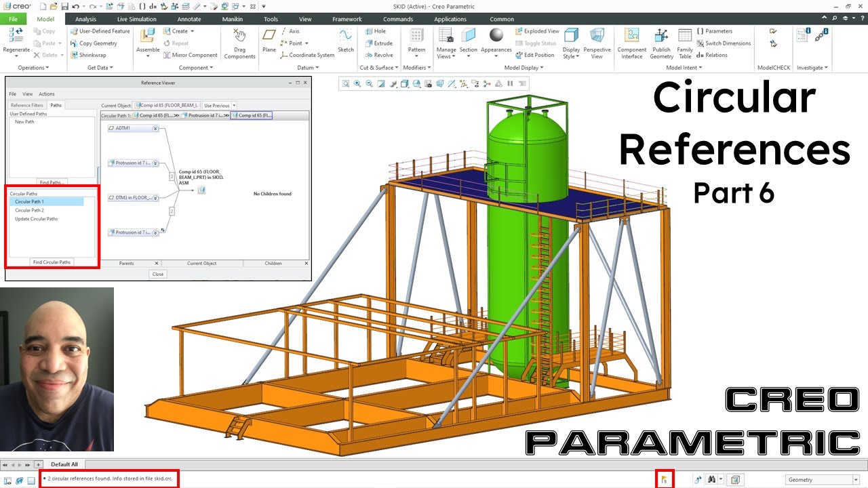868x488 pixels.
Task: Select the Hole tool
Action: 375,31
